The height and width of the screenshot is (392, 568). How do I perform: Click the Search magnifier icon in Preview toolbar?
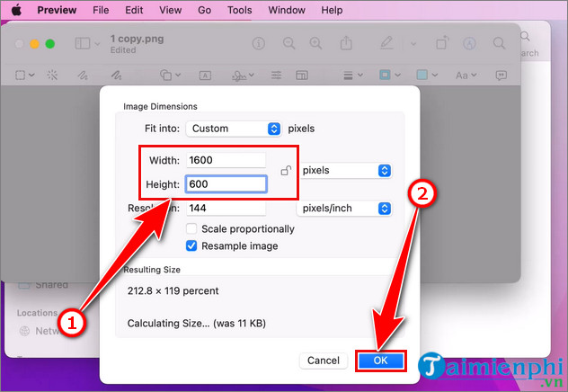pos(499,43)
